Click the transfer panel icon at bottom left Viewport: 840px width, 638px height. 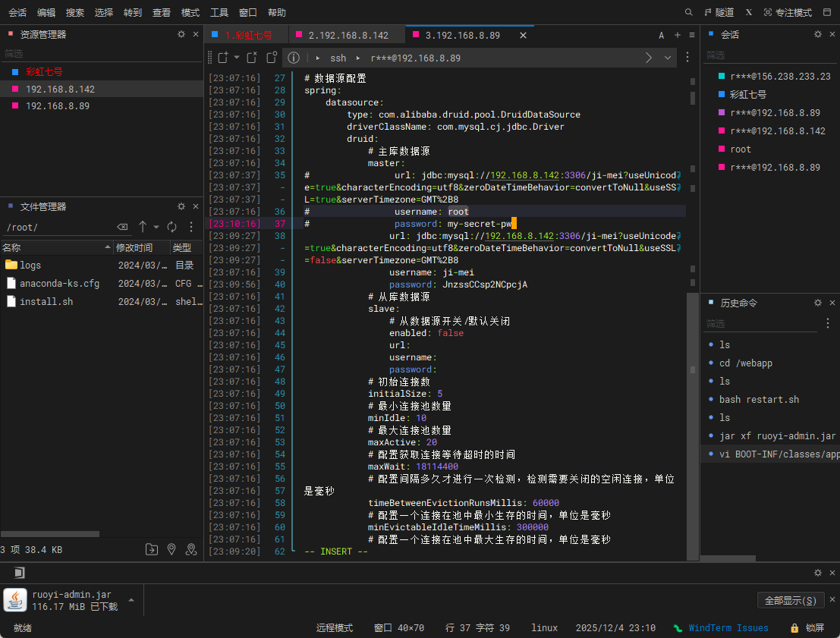click(x=19, y=573)
